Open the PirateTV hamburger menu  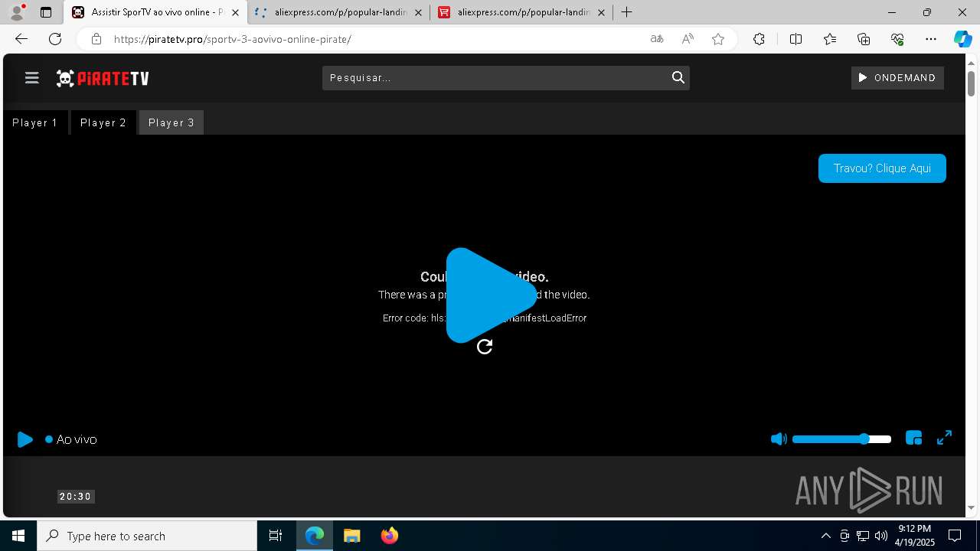coord(31,77)
